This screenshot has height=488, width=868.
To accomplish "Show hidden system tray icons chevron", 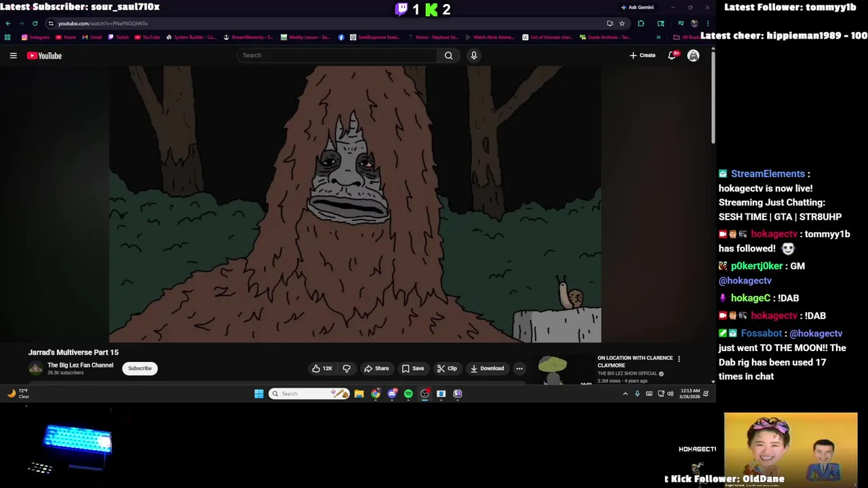I will [x=625, y=394].
